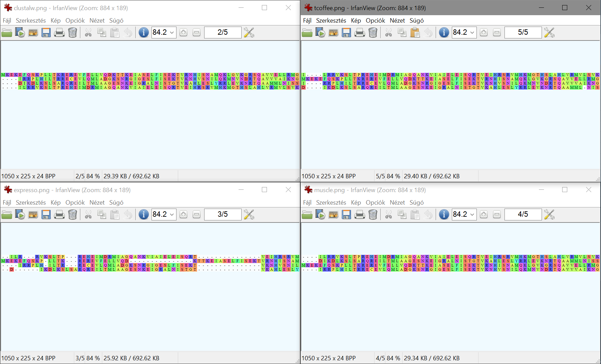601x364 pixels.
Task: Expand the 84.2 zoom dropdown in tcoffee window
Action: click(x=472, y=33)
